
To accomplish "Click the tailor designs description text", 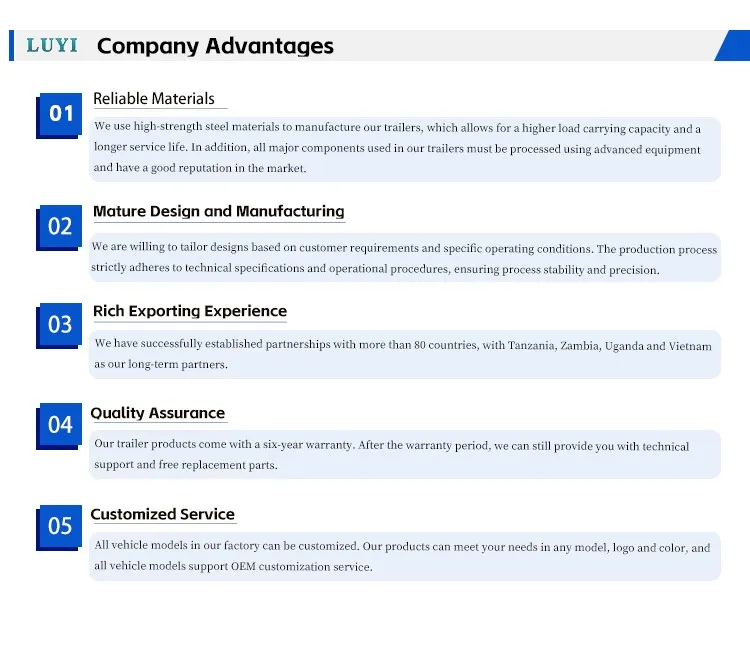I will 404,259.
